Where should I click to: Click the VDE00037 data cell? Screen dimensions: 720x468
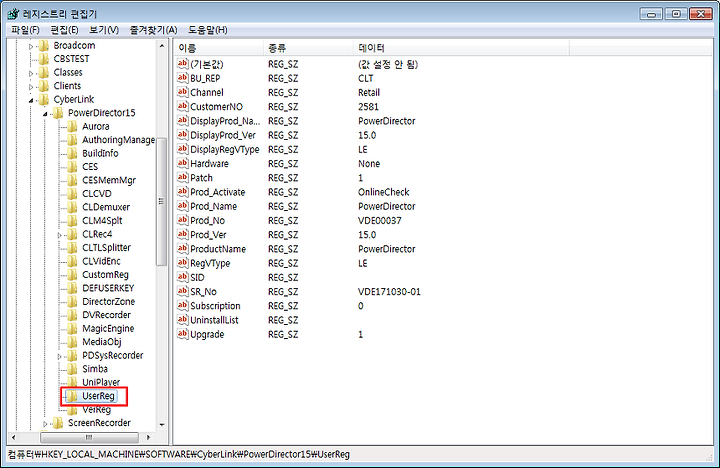[x=379, y=221]
